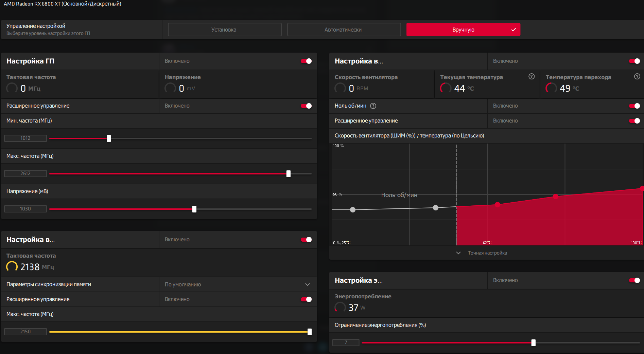Screen dimensions: 644x354
Task: Click help icon beside Ноль об/мин
Action: (x=373, y=106)
